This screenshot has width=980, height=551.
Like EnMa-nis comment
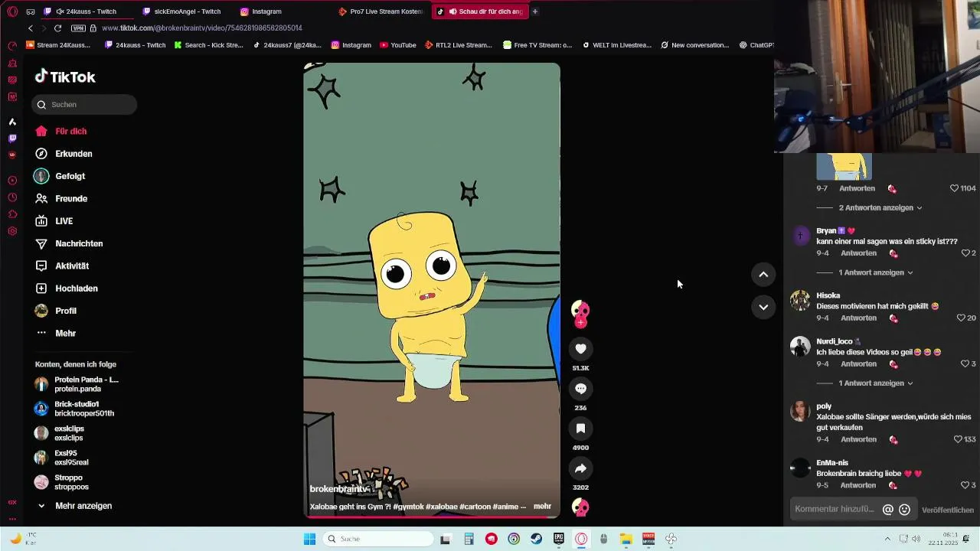pos(965,485)
